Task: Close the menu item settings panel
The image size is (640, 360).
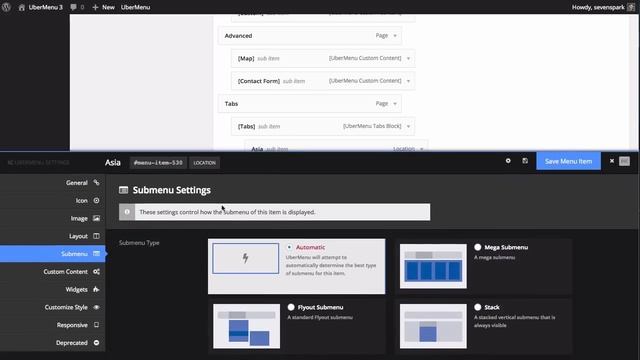Action: click(612, 161)
